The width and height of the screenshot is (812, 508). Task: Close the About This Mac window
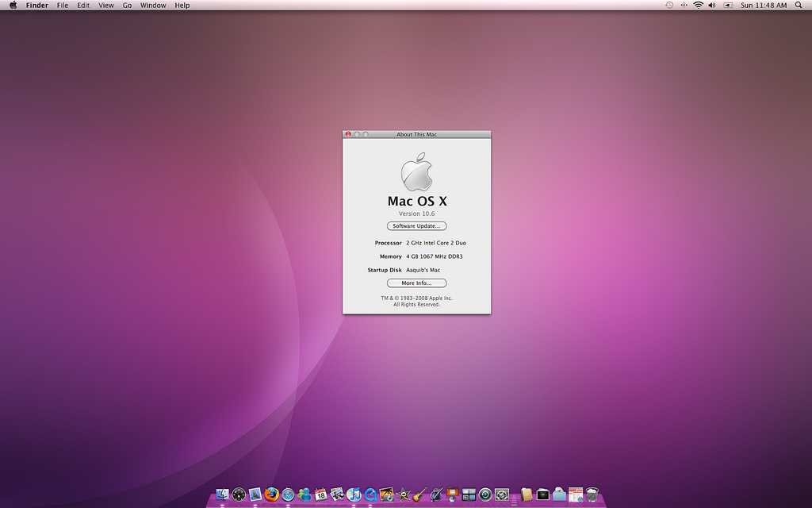(349, 134)
